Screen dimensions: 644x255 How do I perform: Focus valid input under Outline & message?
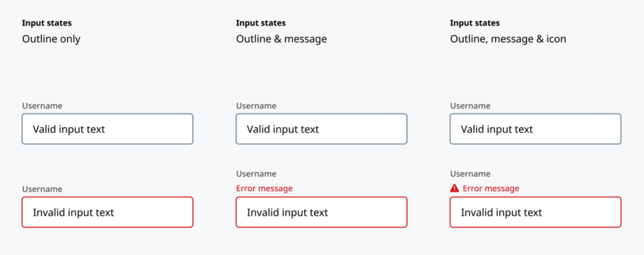click(321, 129)
